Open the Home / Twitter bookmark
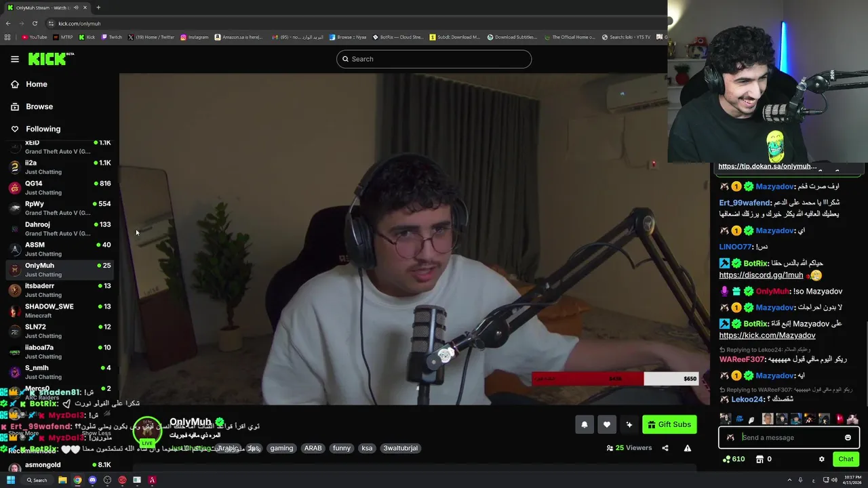The width and height of the screenshot is (868, 488). (x=151, y=37)
